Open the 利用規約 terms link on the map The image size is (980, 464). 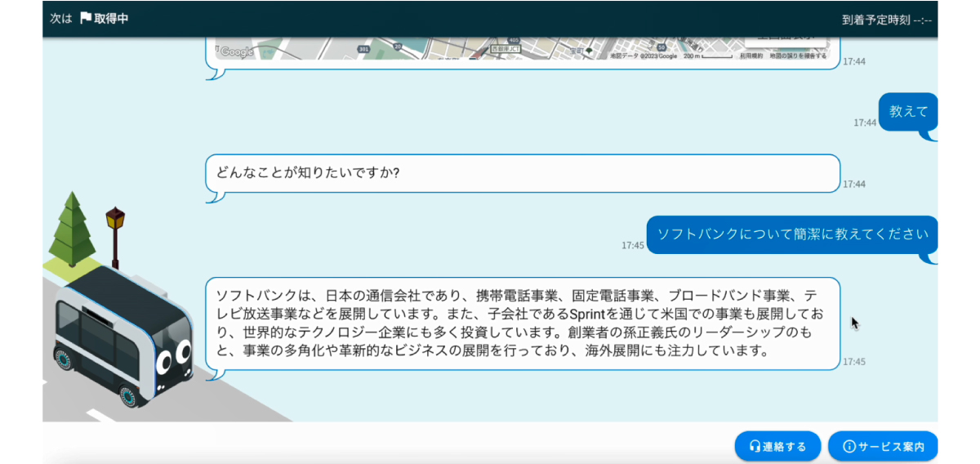click(751, 56)
